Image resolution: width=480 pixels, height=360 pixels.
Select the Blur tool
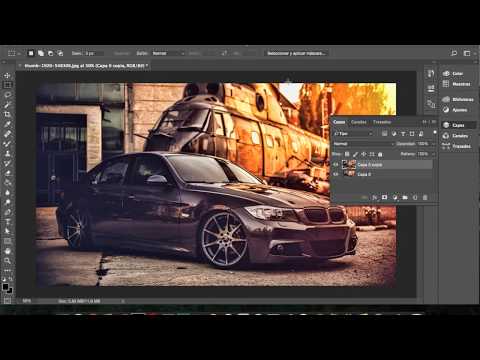point(7,193)
